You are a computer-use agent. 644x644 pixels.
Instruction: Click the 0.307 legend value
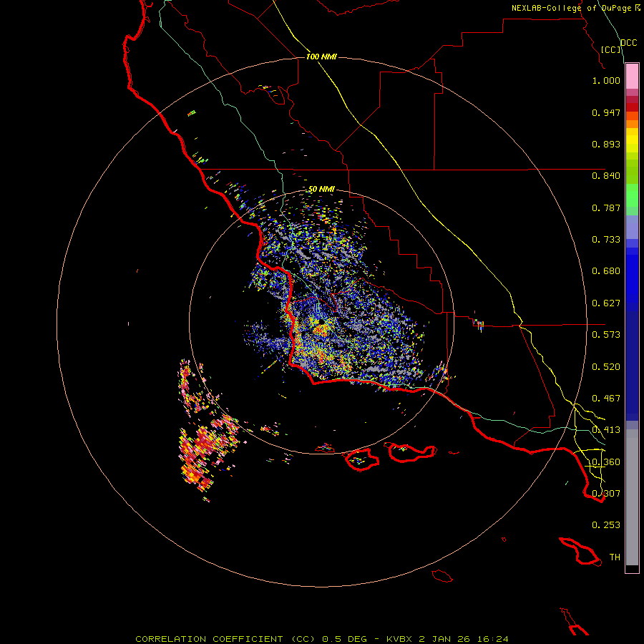tap(606, 494)
